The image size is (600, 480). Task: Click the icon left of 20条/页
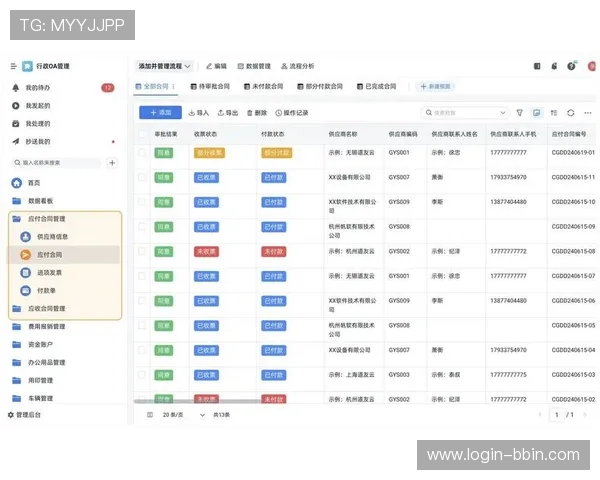tap(150, 415)
